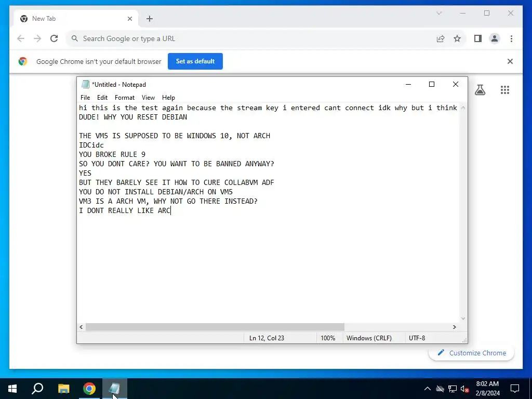Click the Set as default button
532x399 pixels.
click(195, 61)
